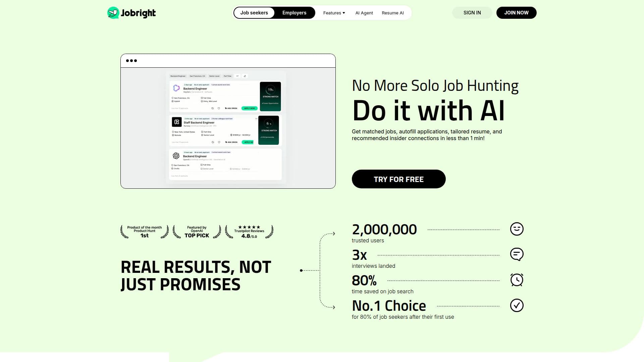Click the SIGN IN button
The height and width of the screenshot is (362, 644).
coord(472,13)
